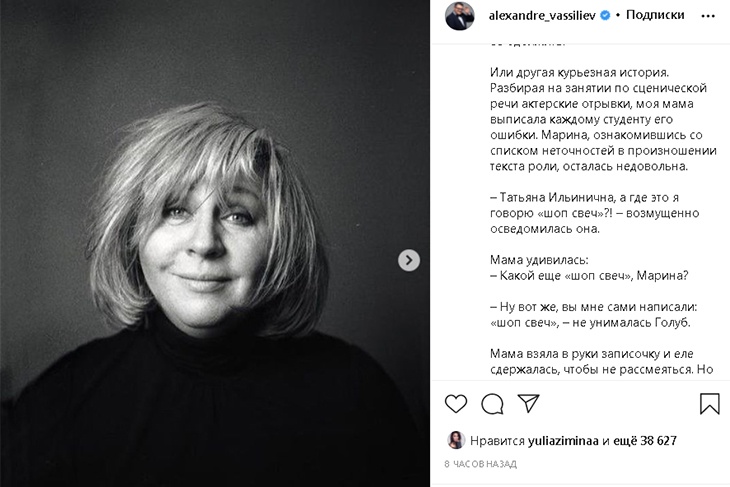Open comments via the speech bubble icon

(x=492, y=403)
